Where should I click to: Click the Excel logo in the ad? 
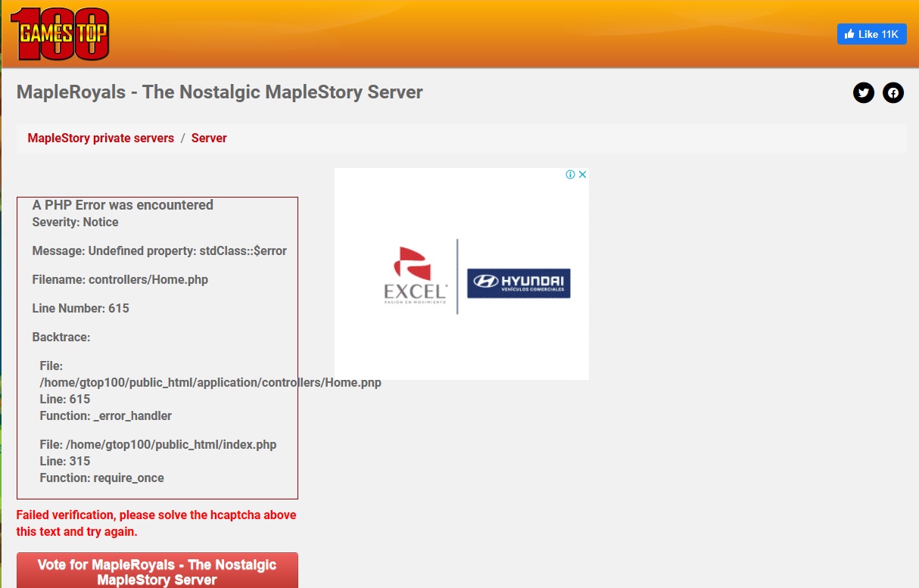[416, 275]
